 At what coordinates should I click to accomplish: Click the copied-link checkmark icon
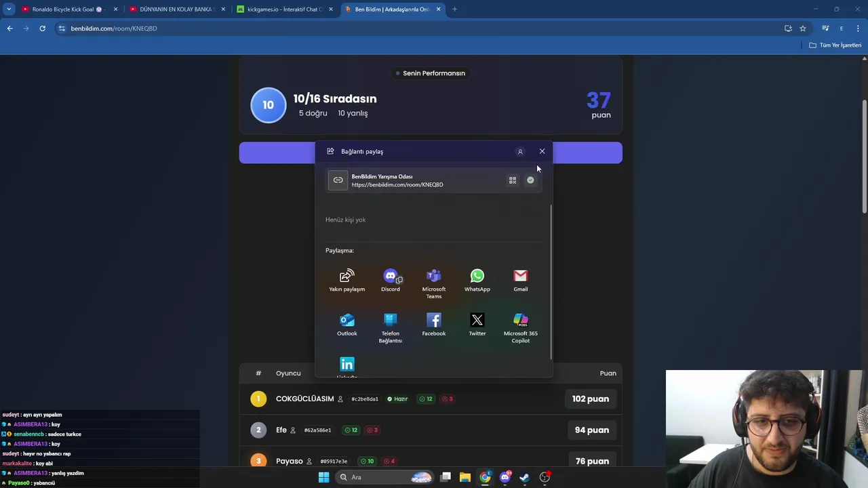point(530,180)
